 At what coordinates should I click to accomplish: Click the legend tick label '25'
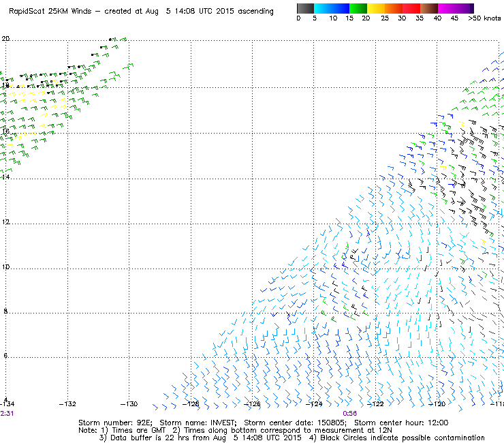pos(385,18)
